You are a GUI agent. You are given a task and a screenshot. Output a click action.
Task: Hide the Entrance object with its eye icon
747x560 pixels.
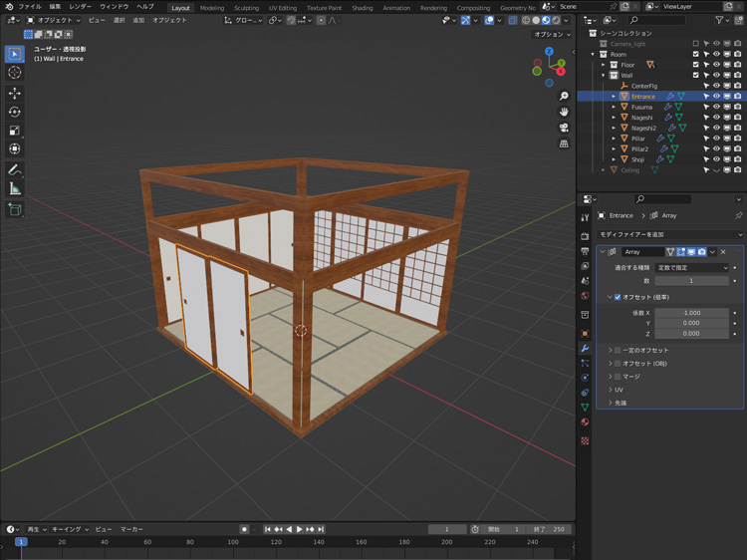(x=716, y=97)
